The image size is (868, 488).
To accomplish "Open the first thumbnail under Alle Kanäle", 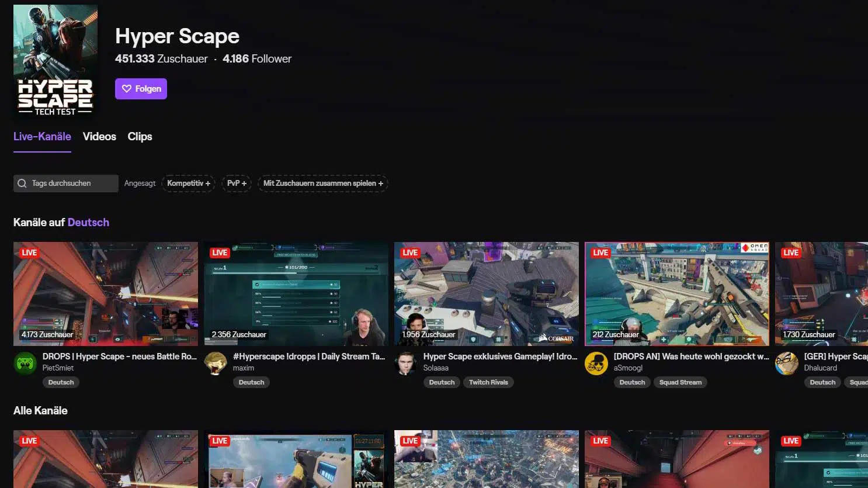I will tap(106, 459).
